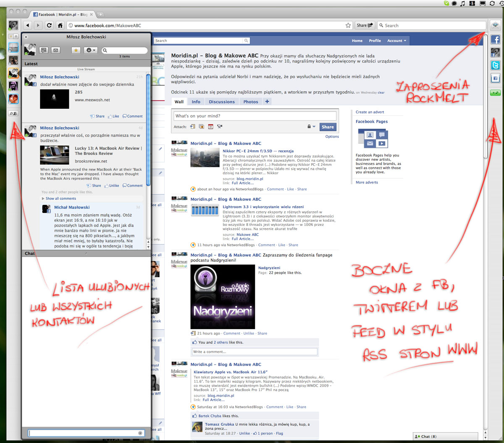This screenshot has width=504, height=443.
Task: Open chat icon in Miłosz Bolechowski panel
Action: pyautogui.click(x=44, y=50)
